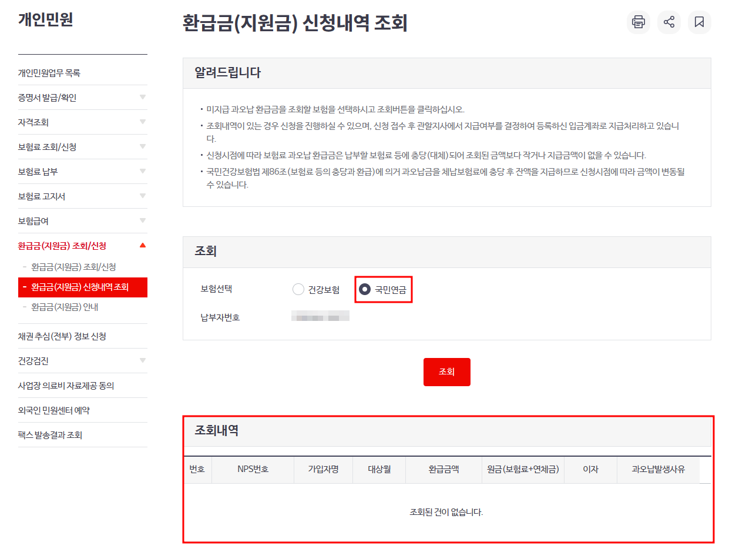756x549 pixels.
Task: Click the 번호 column header
Action: coord(197,470)
